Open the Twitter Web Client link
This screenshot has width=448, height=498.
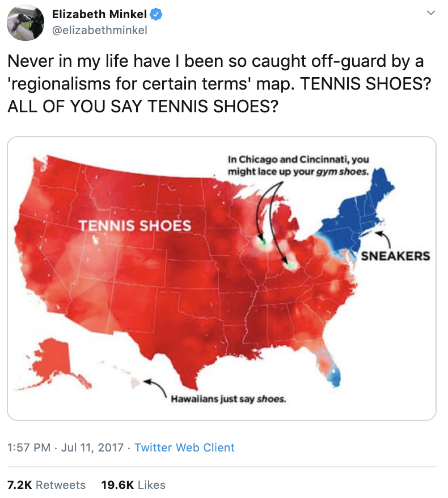pos(190,448)
